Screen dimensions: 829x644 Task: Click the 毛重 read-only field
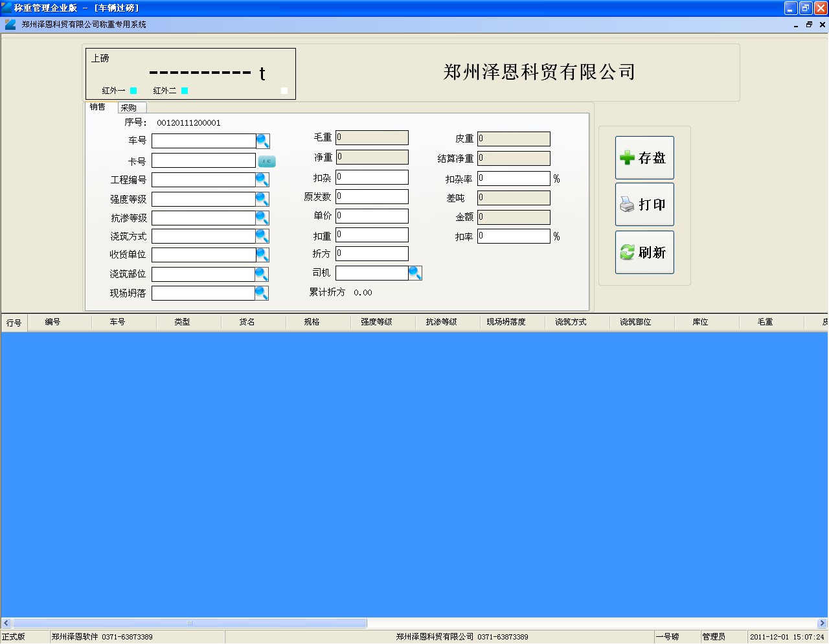[372, 137]
